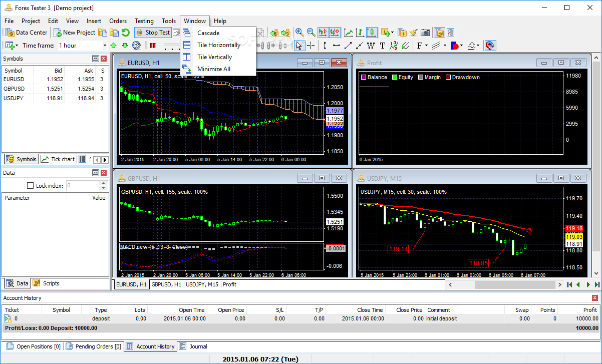Select the vertical line tool
This screenshot has height=364, width=602.
click(325, 46)
